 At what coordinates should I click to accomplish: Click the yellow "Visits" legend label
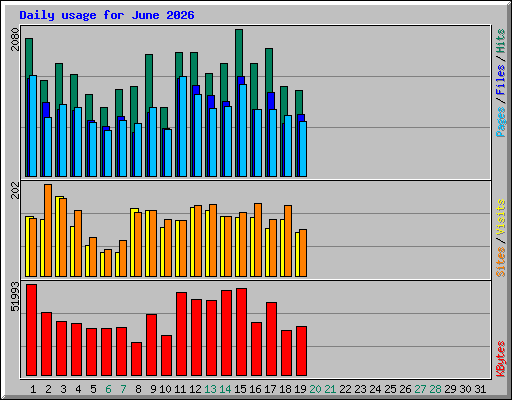(501, 217)
